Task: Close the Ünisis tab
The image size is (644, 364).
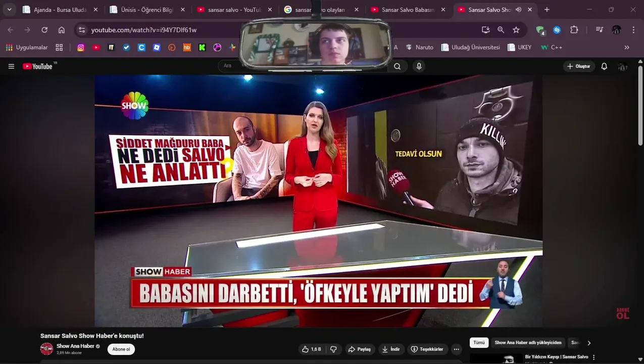Action: (182, 10)
